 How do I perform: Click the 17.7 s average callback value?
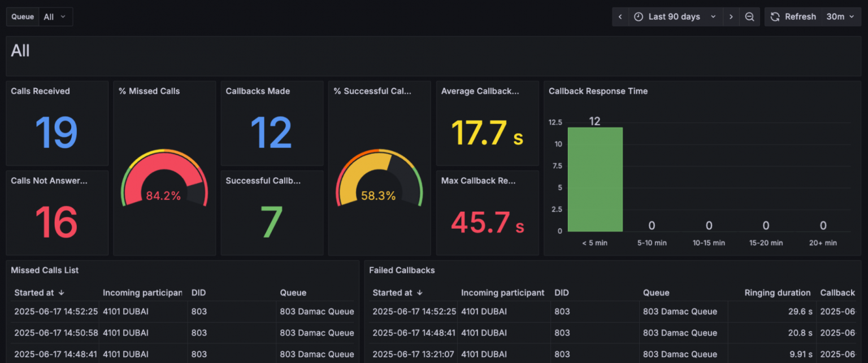click(487, 134)
